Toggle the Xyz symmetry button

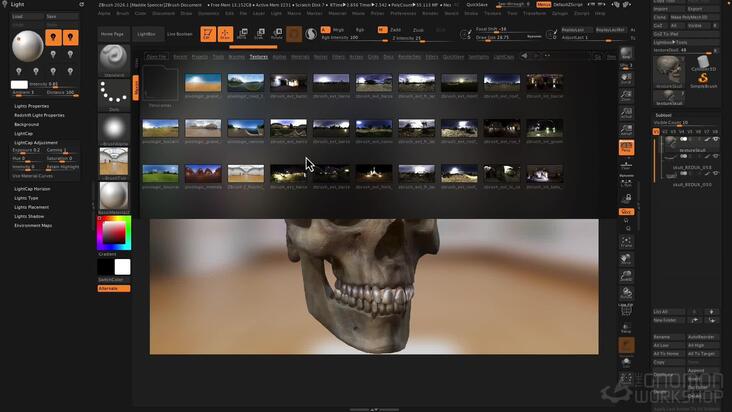626,212
